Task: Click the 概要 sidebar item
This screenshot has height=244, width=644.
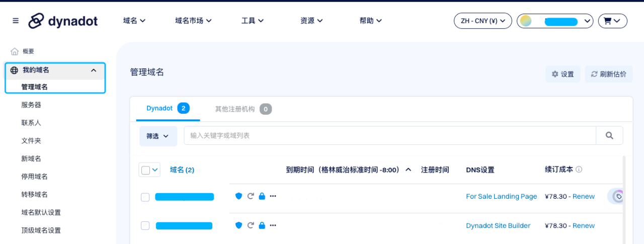Action: point(28,51)
